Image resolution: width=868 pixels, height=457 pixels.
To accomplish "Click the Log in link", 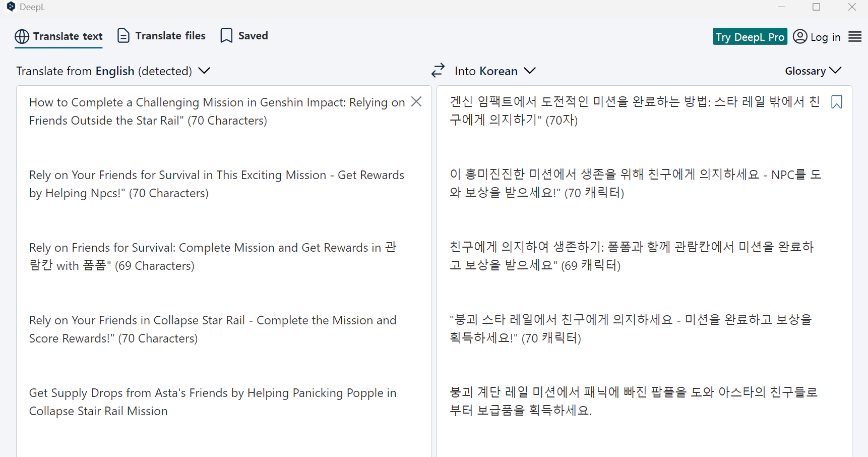I will click(825, 37).
